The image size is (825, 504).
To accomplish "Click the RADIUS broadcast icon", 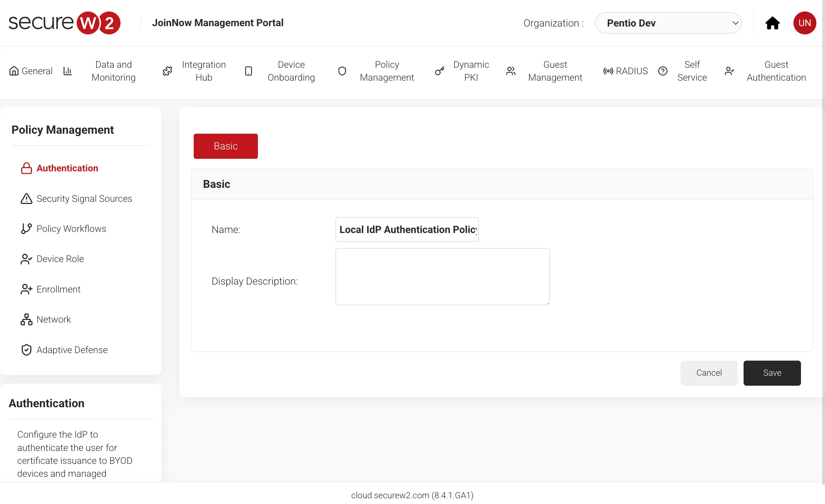I will click(x=608, y=71).
